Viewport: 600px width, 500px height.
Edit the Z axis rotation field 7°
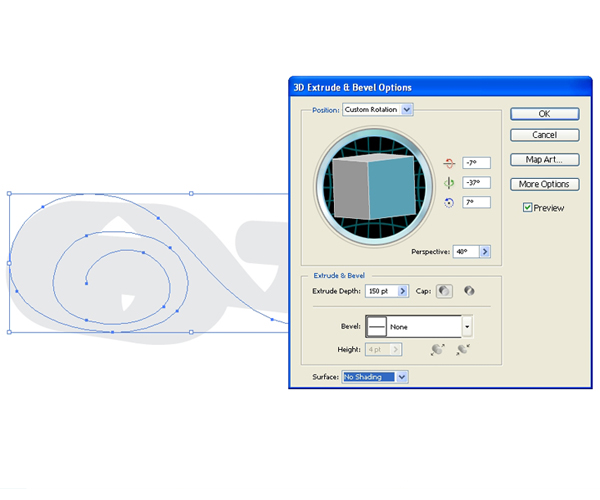click(476, 202)
